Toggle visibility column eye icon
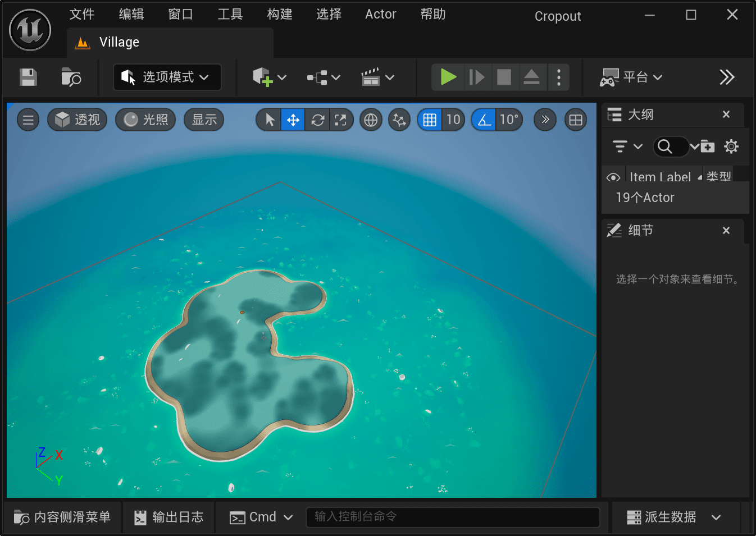 pyautogui.click(x=613, y=177)
